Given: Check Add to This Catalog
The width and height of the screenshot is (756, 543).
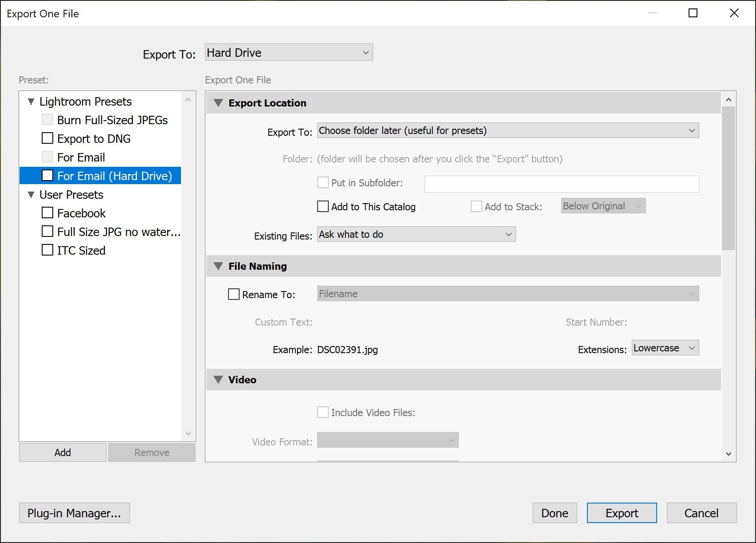Looking at the screenshot, I should (323, 206).
